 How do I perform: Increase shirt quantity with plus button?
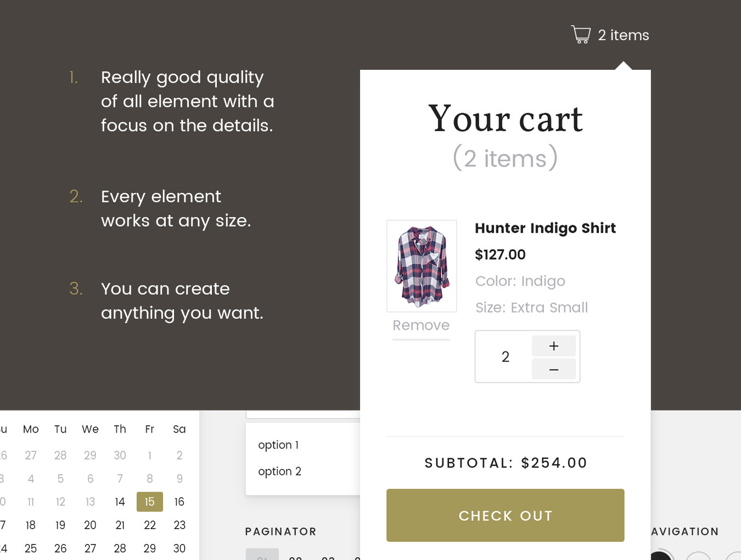(x=553, y=346)
